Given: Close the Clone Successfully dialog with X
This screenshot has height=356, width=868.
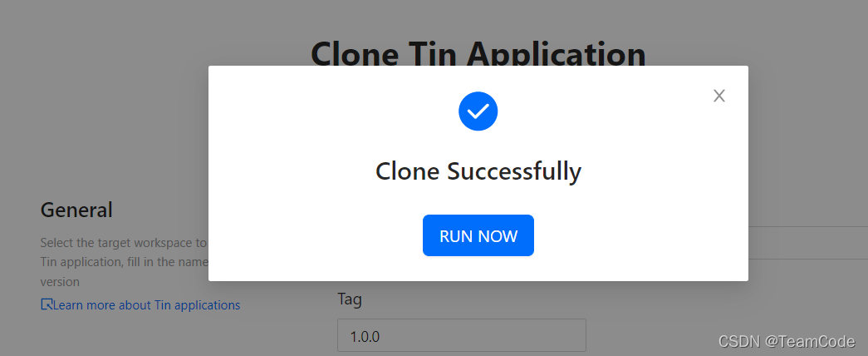Looking at the screenshot, I should 718,96.
